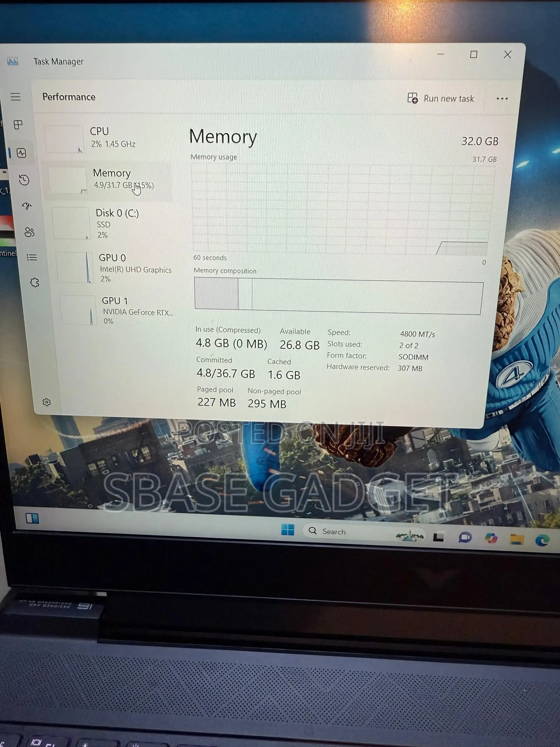Open the Startup apps page icon

(27, 206)
